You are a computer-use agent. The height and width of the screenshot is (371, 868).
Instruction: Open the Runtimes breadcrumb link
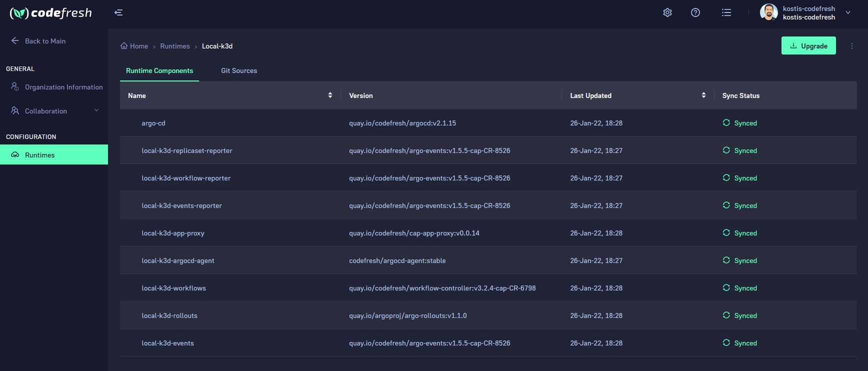[175, 46]
